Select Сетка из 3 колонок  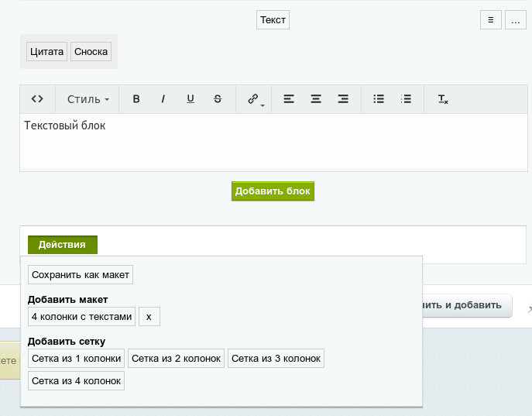pyautogui.click(x=276, y=358)
